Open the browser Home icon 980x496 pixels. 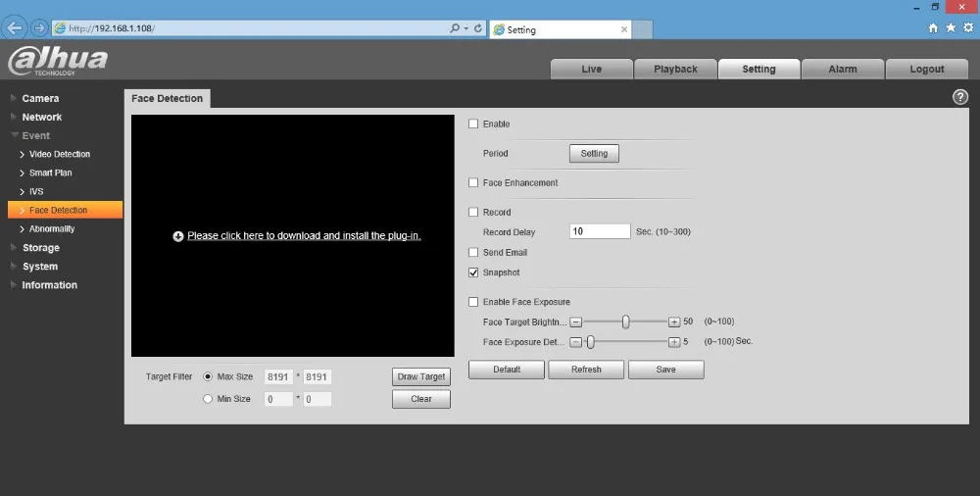[x=933, y=27]
